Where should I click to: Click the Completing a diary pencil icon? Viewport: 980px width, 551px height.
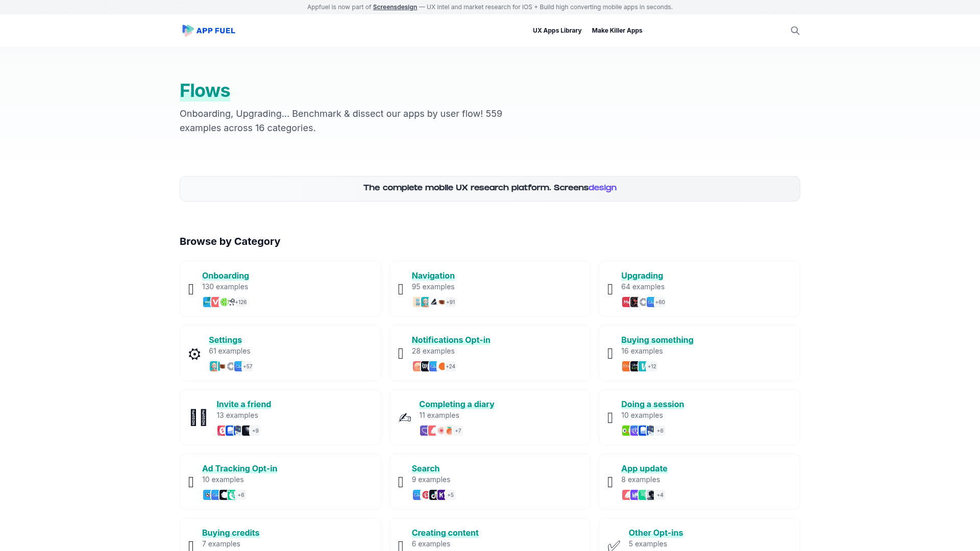tap(405, 418)
